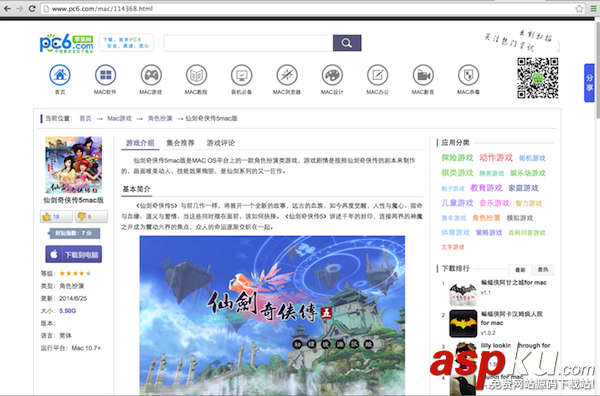Reload the page with refresh icon

[32, 8]
